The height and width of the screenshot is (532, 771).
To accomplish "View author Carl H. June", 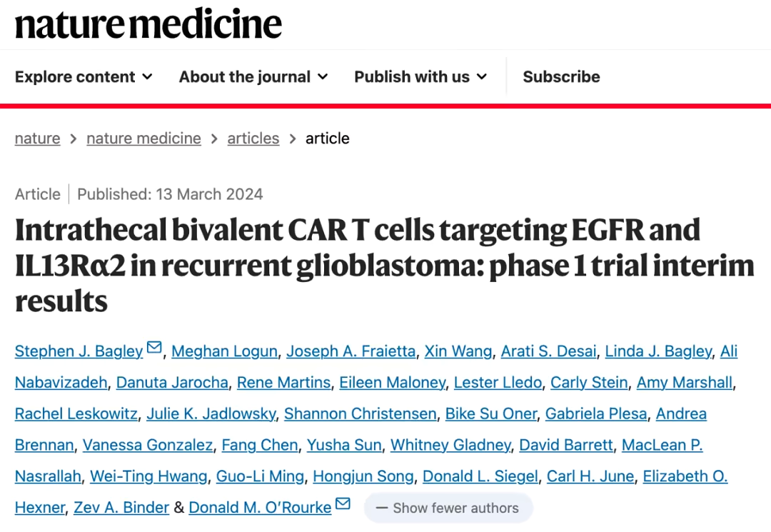I will point(590,476).
